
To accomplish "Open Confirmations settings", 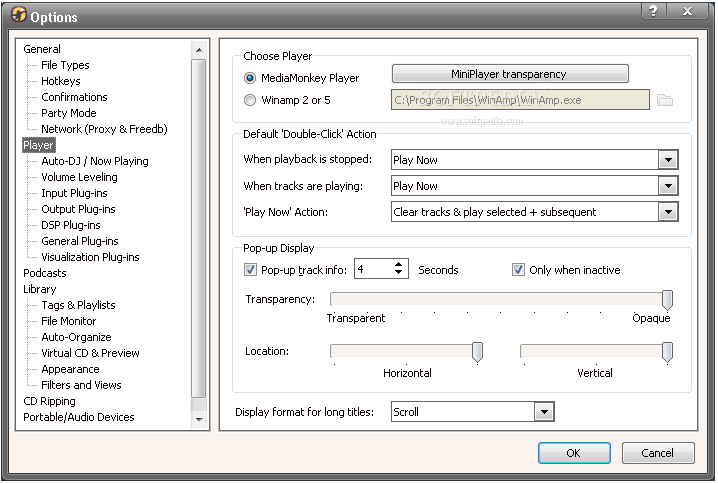I will click(74, 97).
